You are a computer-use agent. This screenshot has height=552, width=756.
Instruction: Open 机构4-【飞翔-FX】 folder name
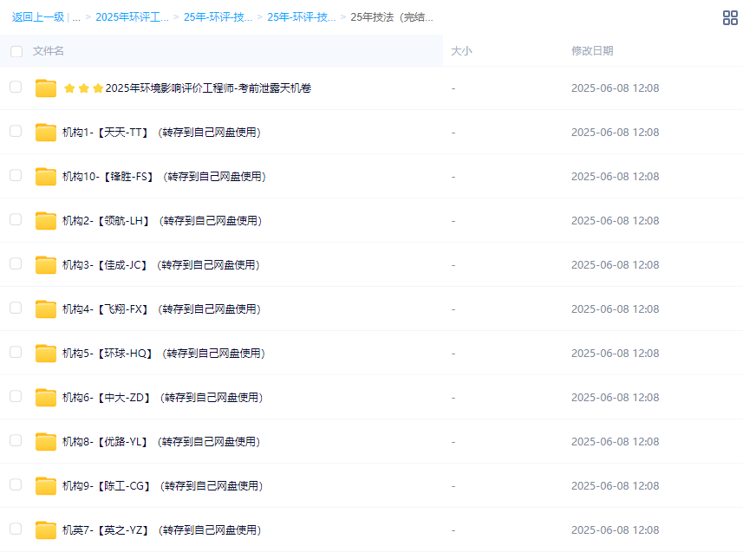pos(161,309)
